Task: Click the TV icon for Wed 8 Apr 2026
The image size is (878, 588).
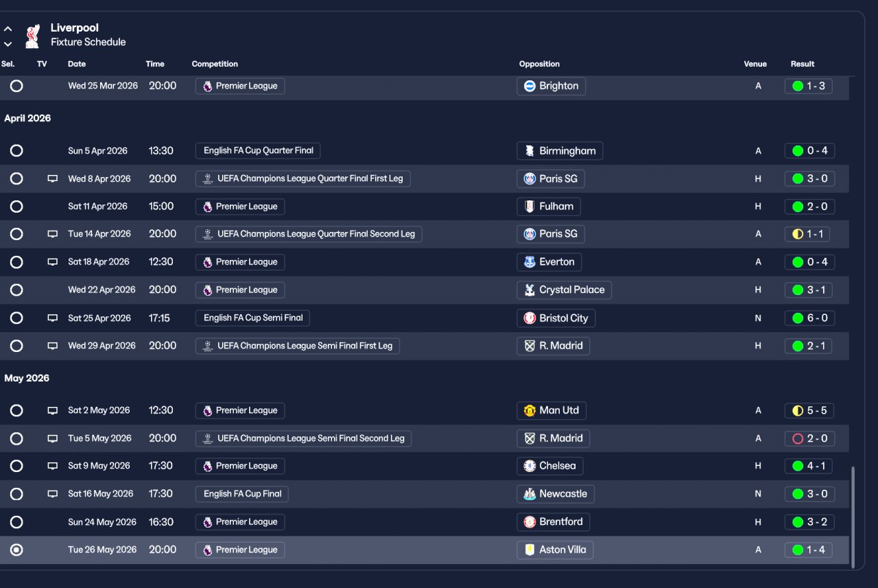Action: (x=52, y=179)
